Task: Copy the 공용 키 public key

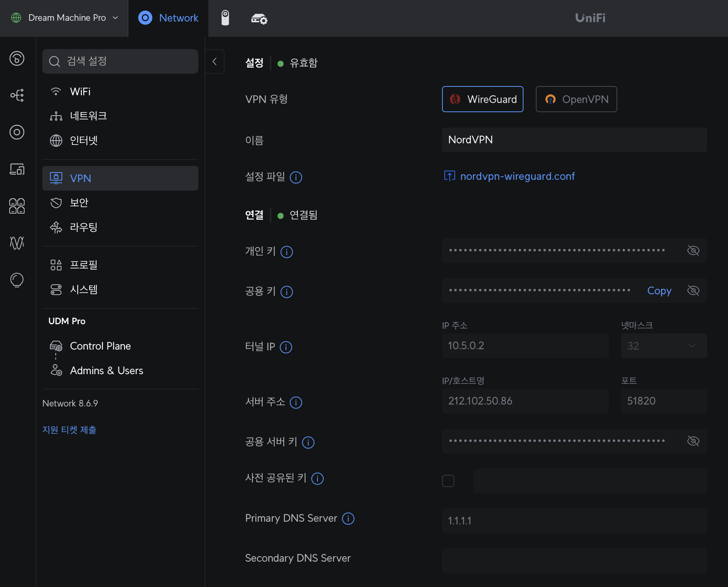Action: [659, 291]
